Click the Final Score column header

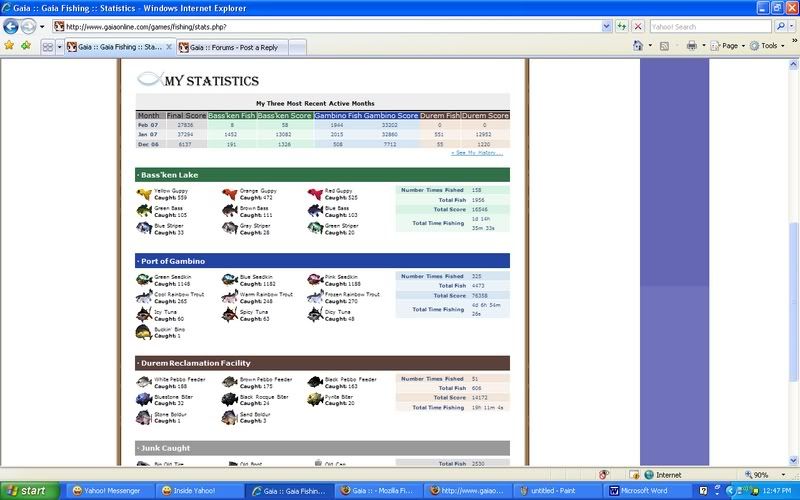tap(186, 115)
